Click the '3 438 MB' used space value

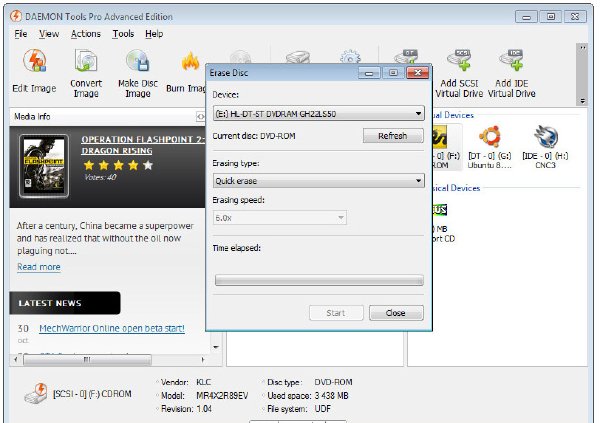pos(332,395)
